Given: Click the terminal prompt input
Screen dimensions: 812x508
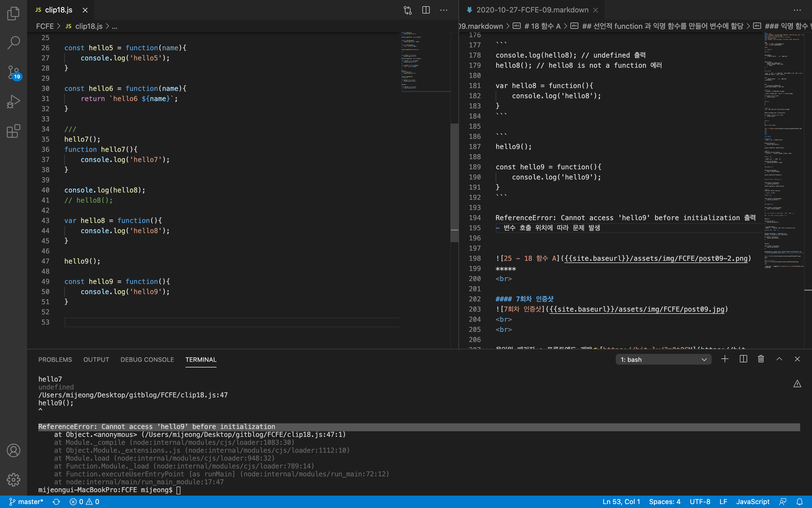Looking at the screenshot, I should [178, 490].
